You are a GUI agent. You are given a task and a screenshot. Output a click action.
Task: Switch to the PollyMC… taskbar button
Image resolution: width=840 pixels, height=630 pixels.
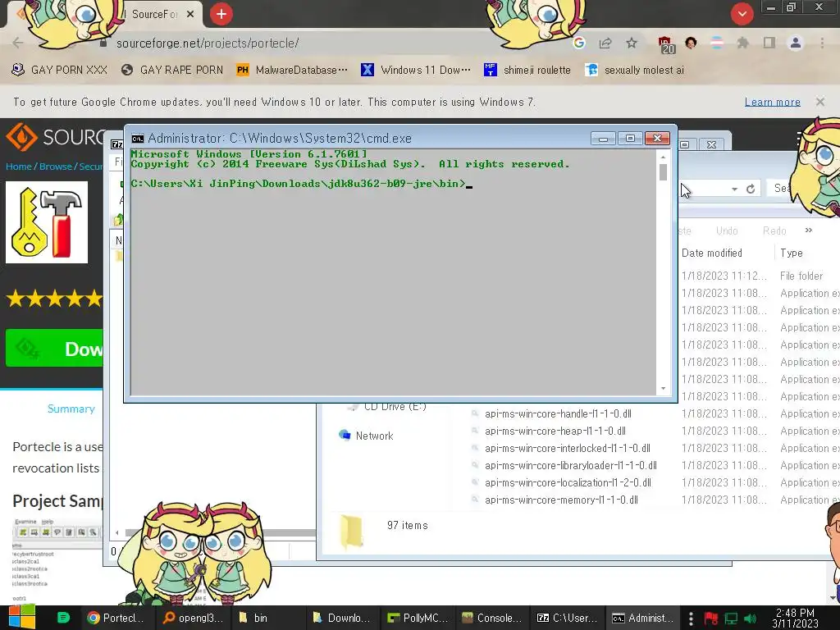(x=417, y=618)
